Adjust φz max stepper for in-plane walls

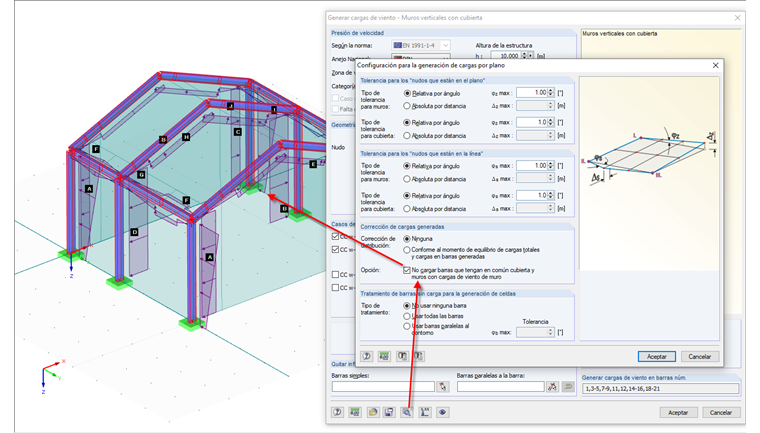point(551,93)
